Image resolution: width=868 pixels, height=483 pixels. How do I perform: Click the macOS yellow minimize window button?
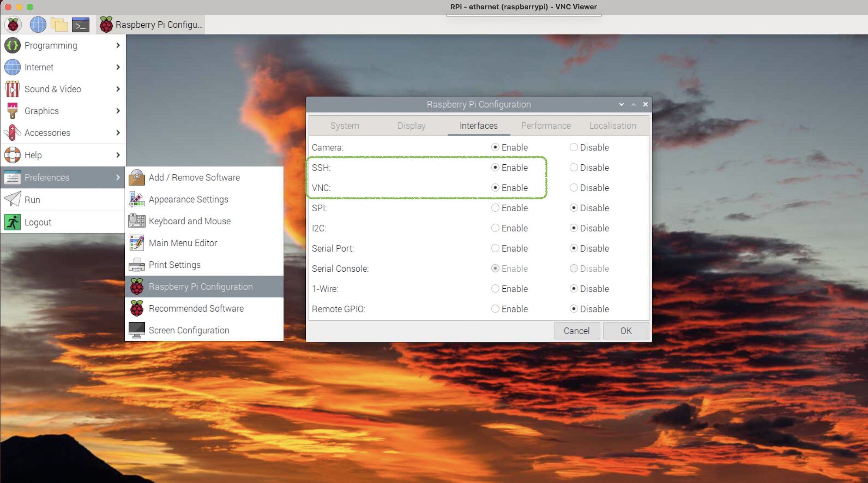[x=19, y=7]
